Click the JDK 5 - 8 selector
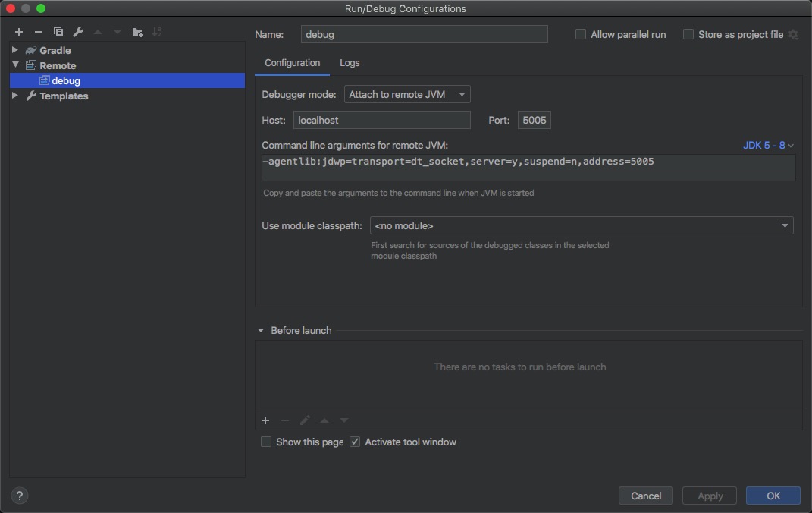Screen dimensions: 812x513 pyautogui.click(x=767, y=145)
